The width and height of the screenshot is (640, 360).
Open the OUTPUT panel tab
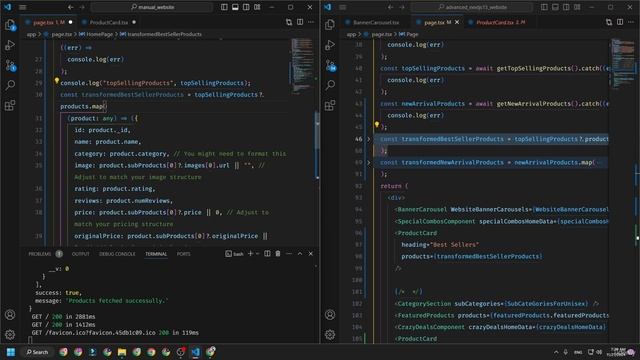[x=80, y=254]
